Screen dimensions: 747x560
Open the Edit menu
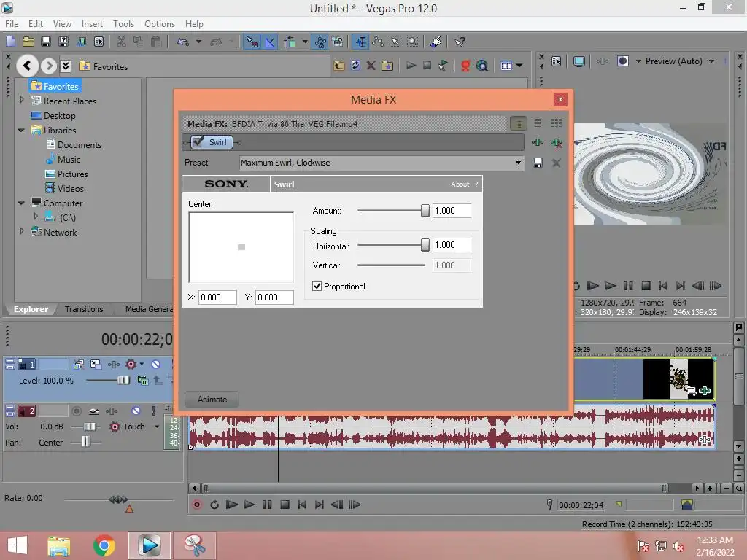click(x=35, y=24)
